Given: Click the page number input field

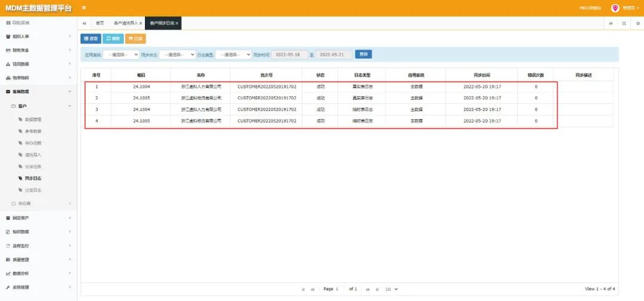Looking at the screenshot, I should (x=340, y=289).
